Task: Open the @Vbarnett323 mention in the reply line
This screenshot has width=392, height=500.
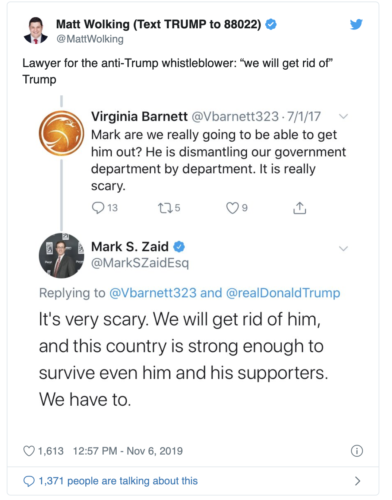Action: [153, 293]
